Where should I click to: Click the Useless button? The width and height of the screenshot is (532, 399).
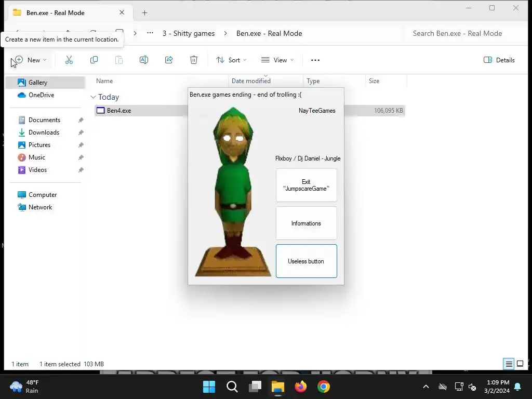pos(307,261)
